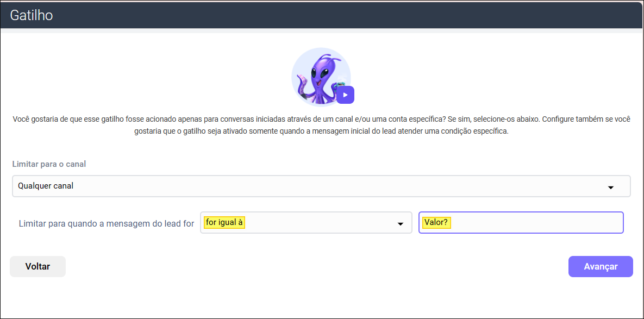Click the 'Gatilho' header title
The width and height of the screenshot is (644, 319).
[32, 15]
